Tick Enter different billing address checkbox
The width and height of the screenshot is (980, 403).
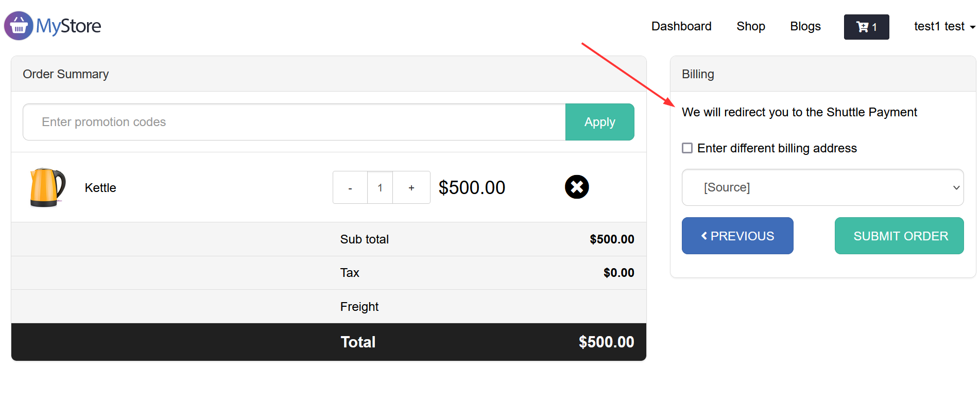coord(687,148)
